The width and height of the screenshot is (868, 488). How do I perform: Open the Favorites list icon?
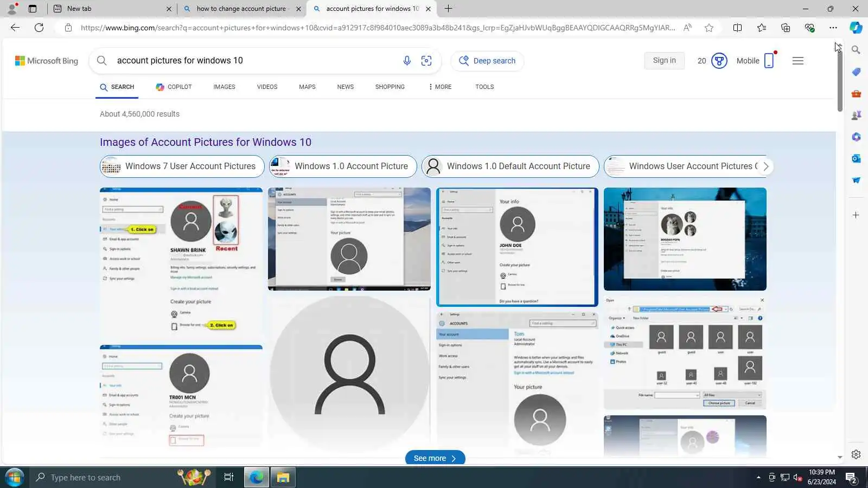point(762,28)
